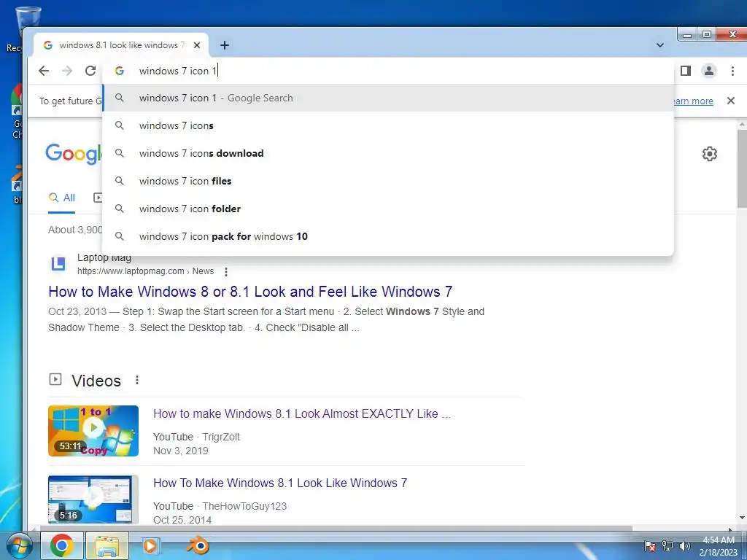Select suggestion 'windows 7 icon files'
The height and width of the screenshot is (560, 747).
pyautogui.click(x=388, y=181)
